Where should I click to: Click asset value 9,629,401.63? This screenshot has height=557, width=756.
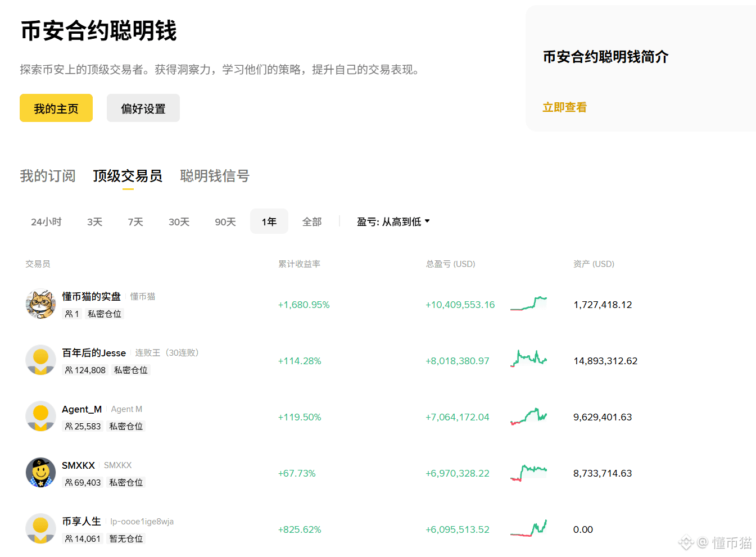[x=603, y=417]
